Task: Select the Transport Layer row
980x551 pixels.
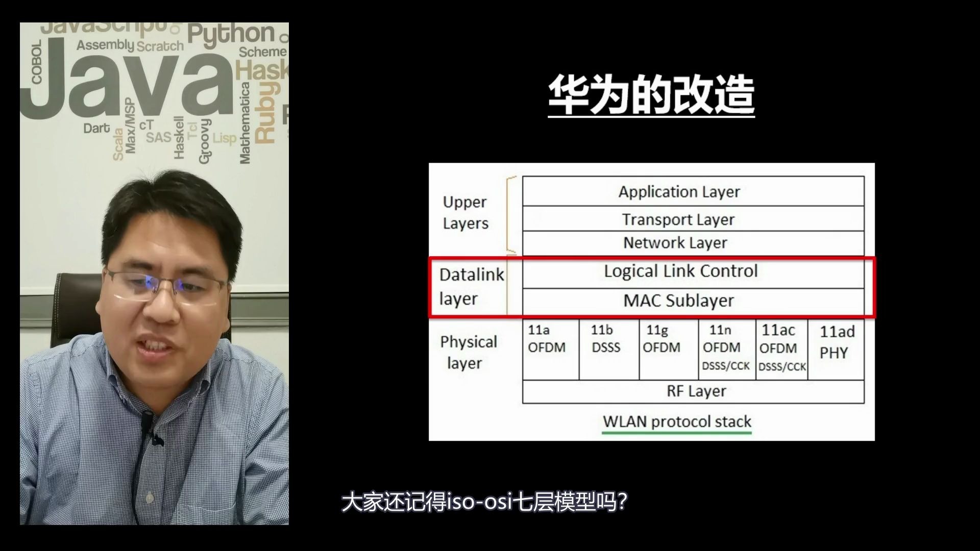Action: coord(676,219)
